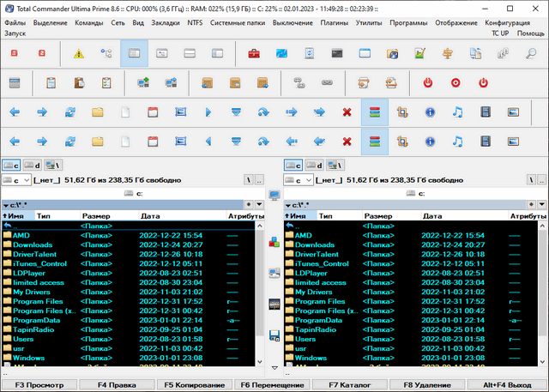This screenshot has height=392, width=549.
Task: Toggle the colored stripes icon in upper navigation row
Action: coord(374,112)
